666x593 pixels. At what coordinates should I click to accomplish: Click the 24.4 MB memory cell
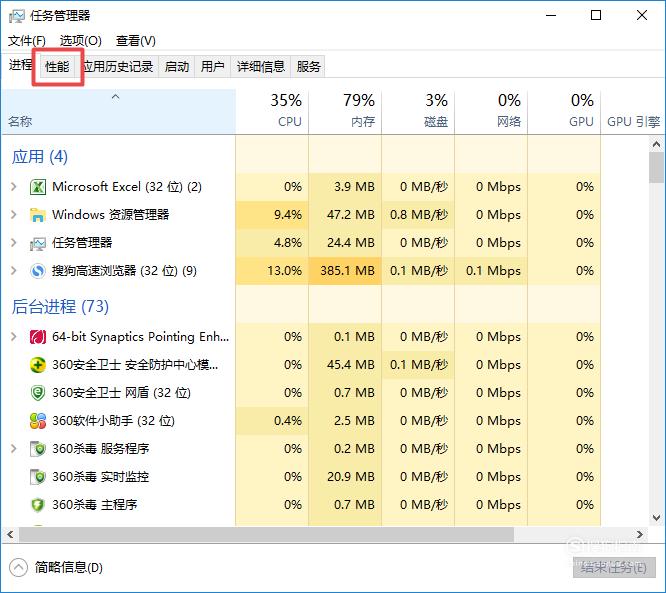[345, 243]
